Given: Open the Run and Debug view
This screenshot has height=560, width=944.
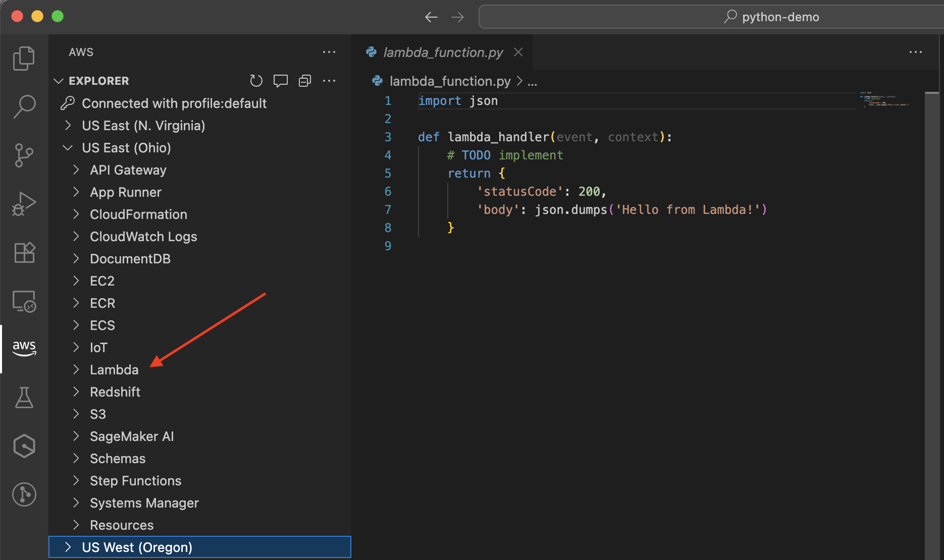Looking at the screenshot, I should coord(24,203).
